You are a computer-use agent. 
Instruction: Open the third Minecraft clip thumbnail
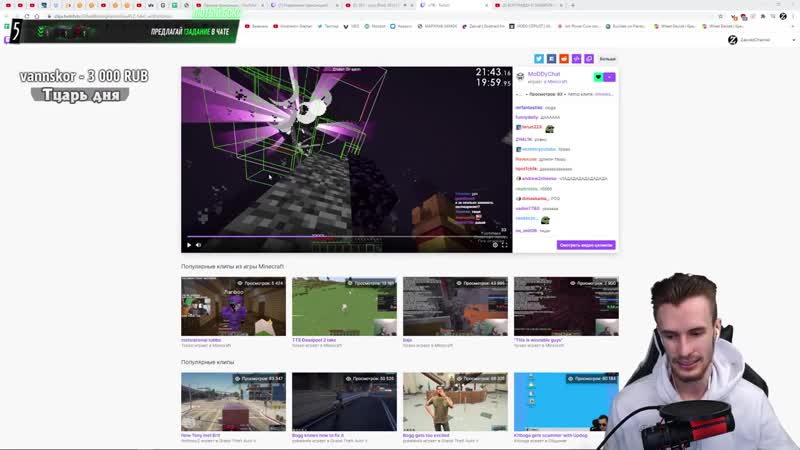pos(455,306)
